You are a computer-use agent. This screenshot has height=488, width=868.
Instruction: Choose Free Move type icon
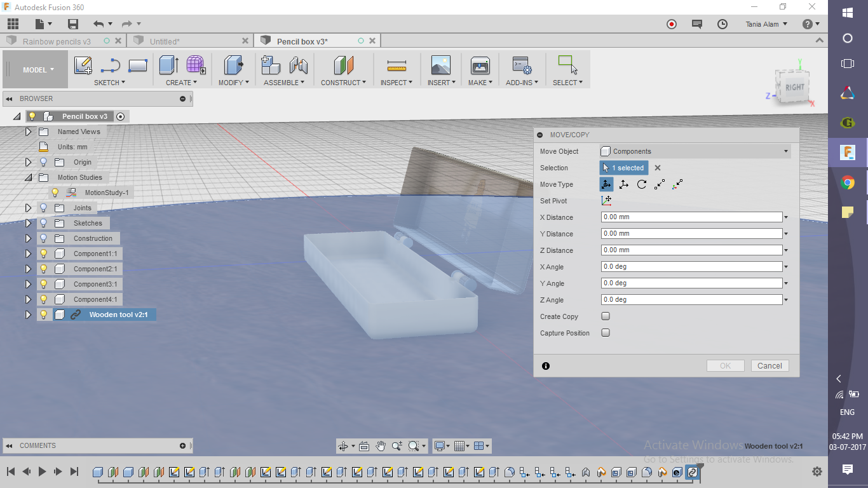tap(606, 184)
